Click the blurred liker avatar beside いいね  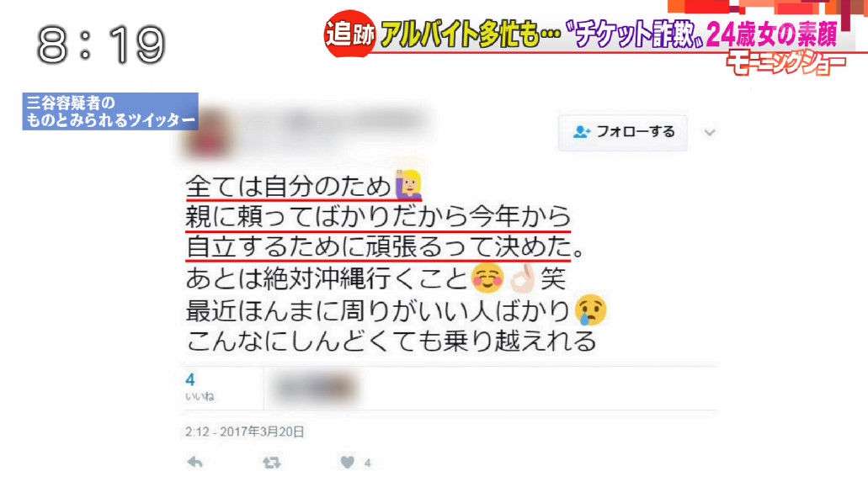coord(314,388)
